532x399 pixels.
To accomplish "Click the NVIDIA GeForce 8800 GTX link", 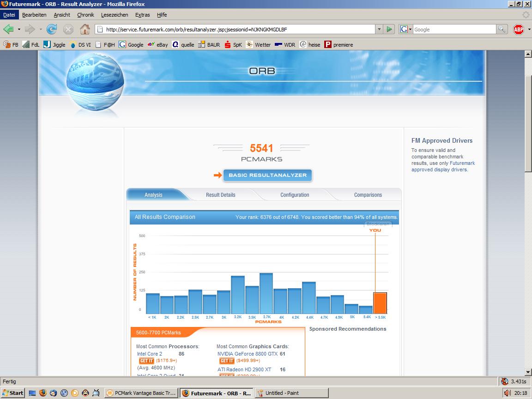I will click(x=248, y=354).
